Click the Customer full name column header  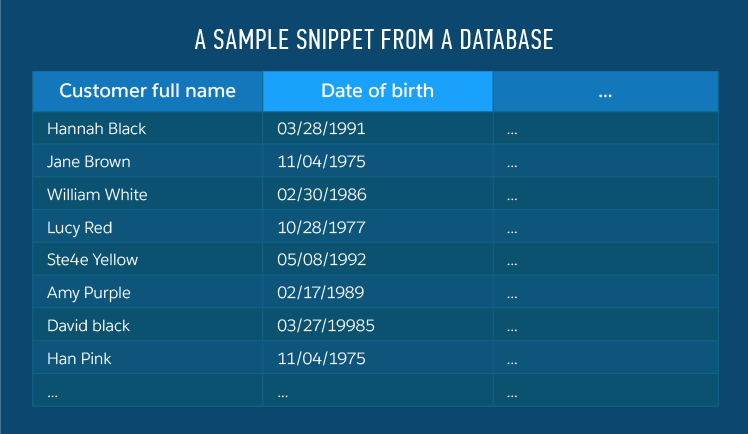pos(148,91)
